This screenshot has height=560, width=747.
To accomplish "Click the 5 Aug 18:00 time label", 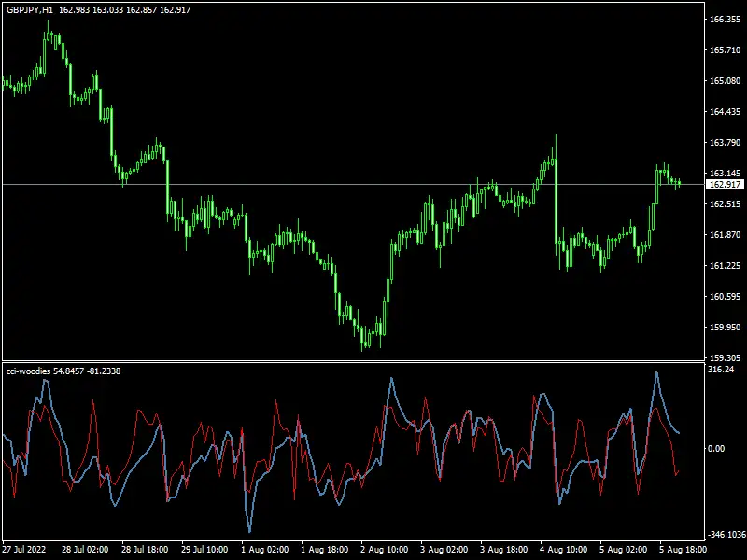I will click(x=684, y=550).
